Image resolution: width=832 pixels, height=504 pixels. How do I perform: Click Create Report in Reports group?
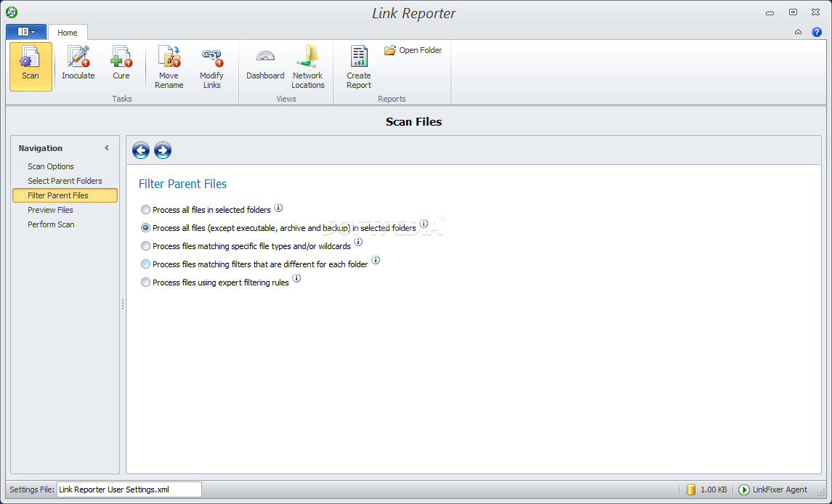[359, 67]
